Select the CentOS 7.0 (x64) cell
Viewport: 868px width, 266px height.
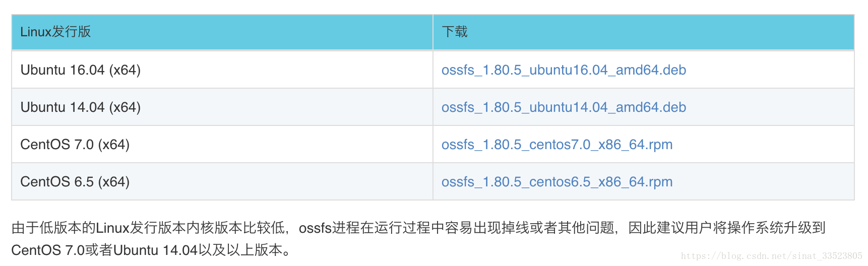[222, 145]
